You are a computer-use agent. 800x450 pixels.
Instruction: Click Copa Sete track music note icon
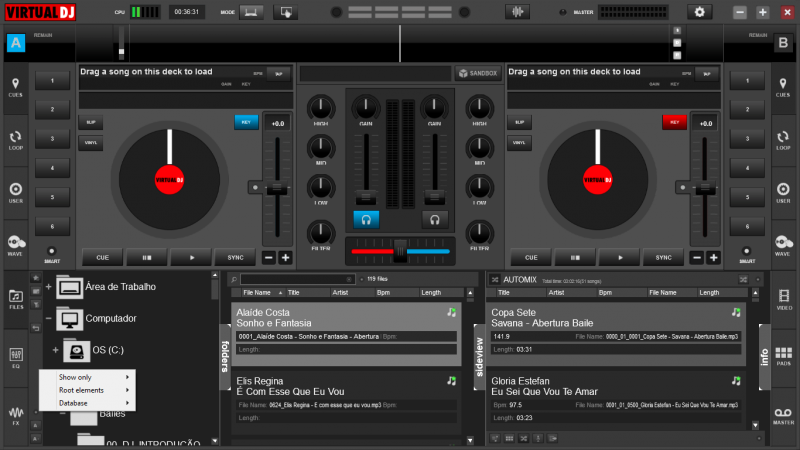tap(736, 312)
